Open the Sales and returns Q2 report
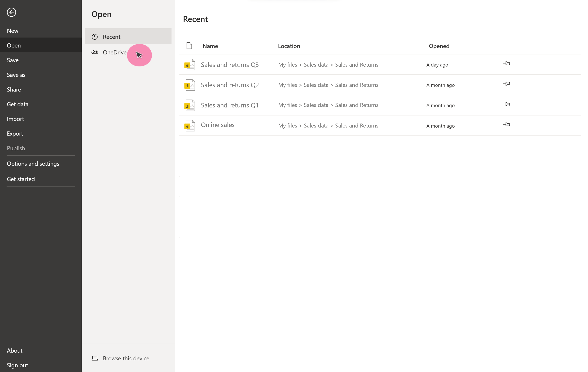 pos(230,85)
